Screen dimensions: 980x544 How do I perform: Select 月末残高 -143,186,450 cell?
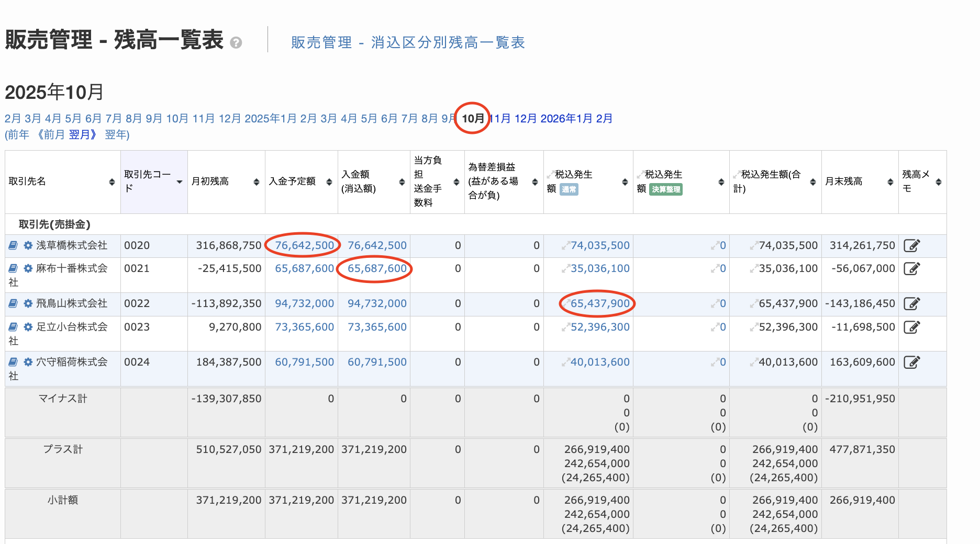[x=860, y=303]
